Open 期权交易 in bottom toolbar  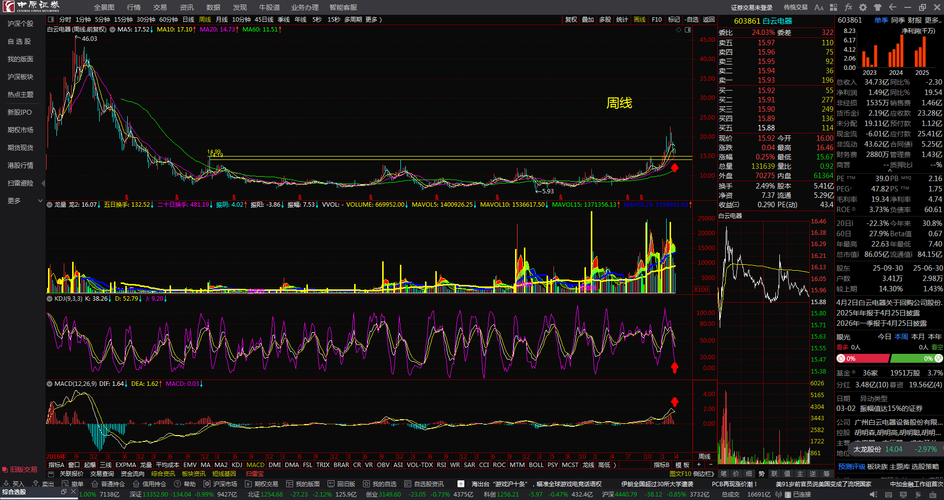[261, 484]
